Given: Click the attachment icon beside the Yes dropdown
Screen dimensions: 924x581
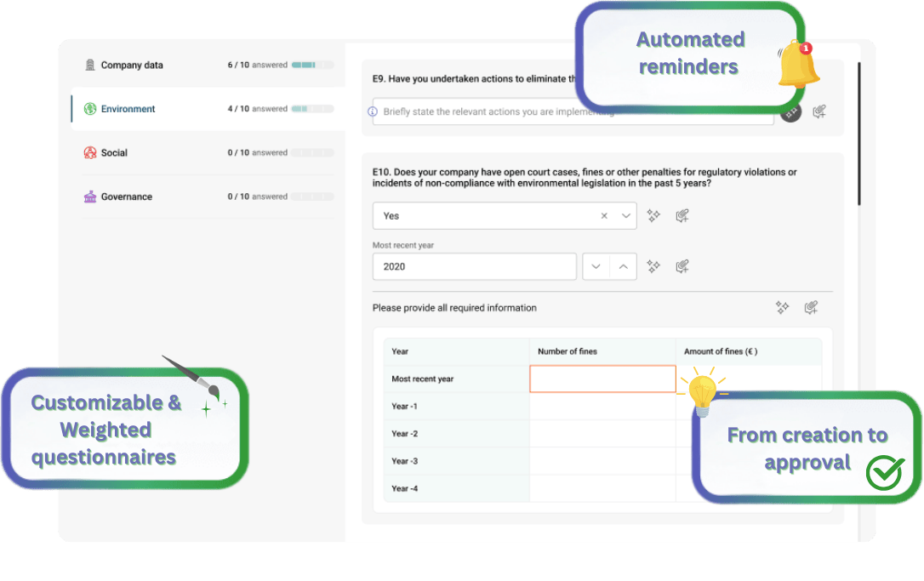Looking at the screenshot, I should tap(682, 216).
